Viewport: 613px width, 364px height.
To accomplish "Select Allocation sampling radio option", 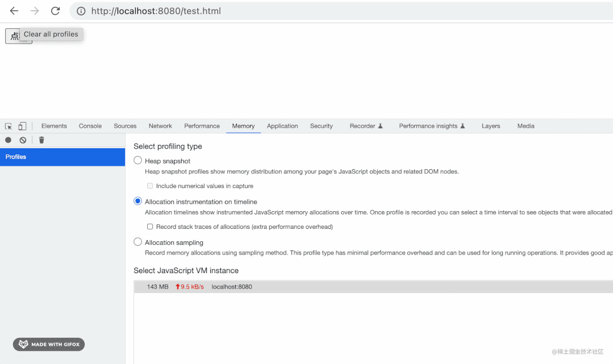I will (x=137, y=242).
